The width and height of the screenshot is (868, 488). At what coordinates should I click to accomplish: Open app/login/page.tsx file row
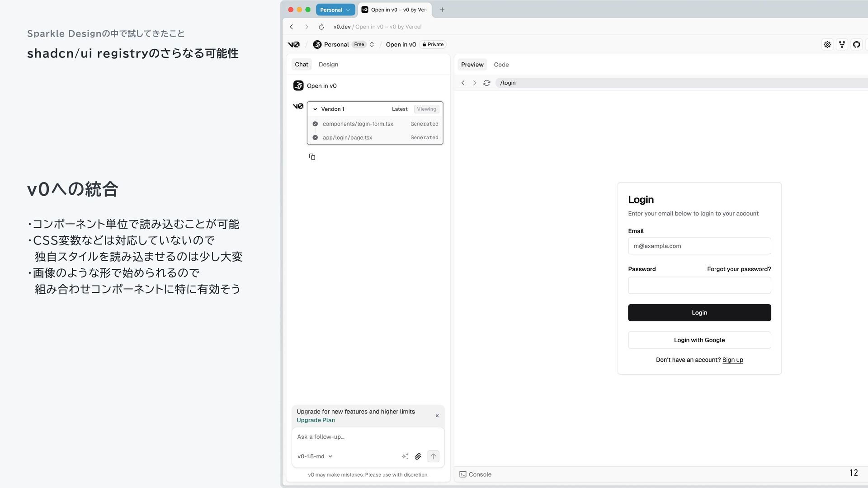(x=375, y=137)
